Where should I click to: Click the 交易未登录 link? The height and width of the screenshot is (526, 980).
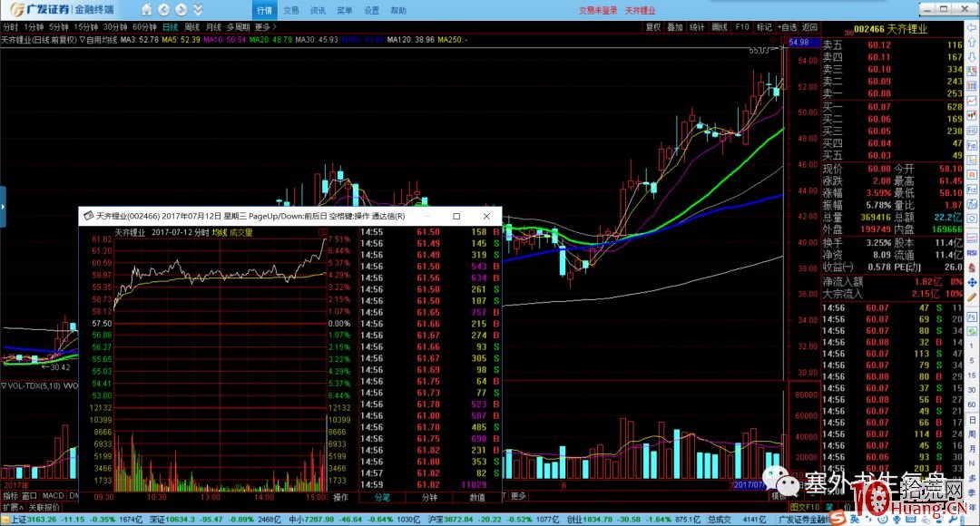coord(597,11)
